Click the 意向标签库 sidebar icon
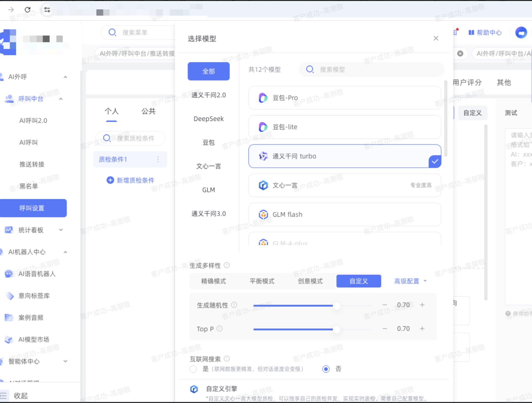This screenshot has width=532, height=403. click(10, 296)
